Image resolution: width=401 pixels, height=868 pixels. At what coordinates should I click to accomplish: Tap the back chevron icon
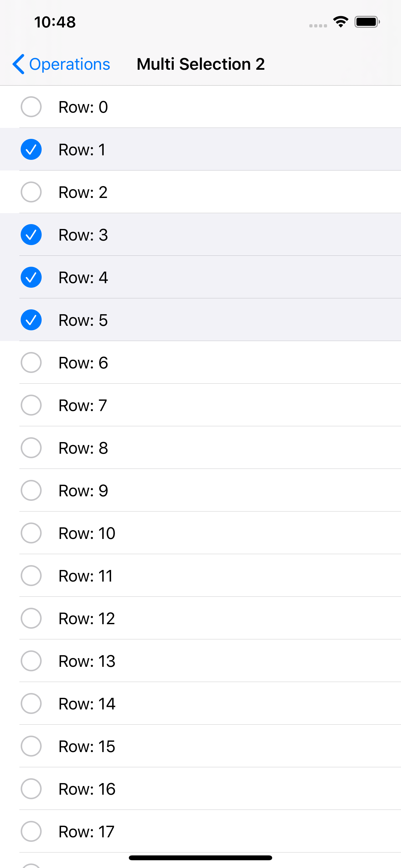point(18,64)
